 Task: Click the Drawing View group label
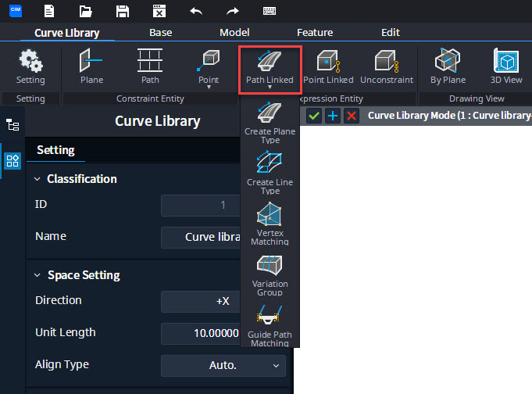pos(477,98)
